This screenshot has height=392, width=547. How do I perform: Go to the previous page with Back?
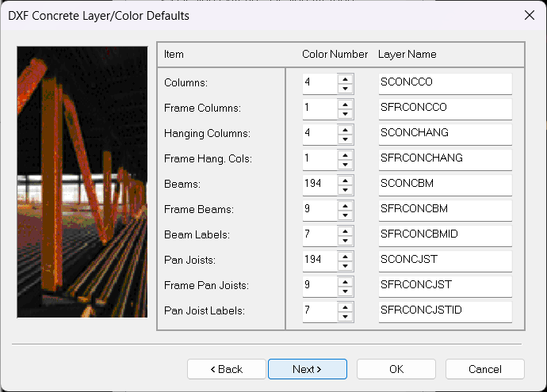click(226, 369)
